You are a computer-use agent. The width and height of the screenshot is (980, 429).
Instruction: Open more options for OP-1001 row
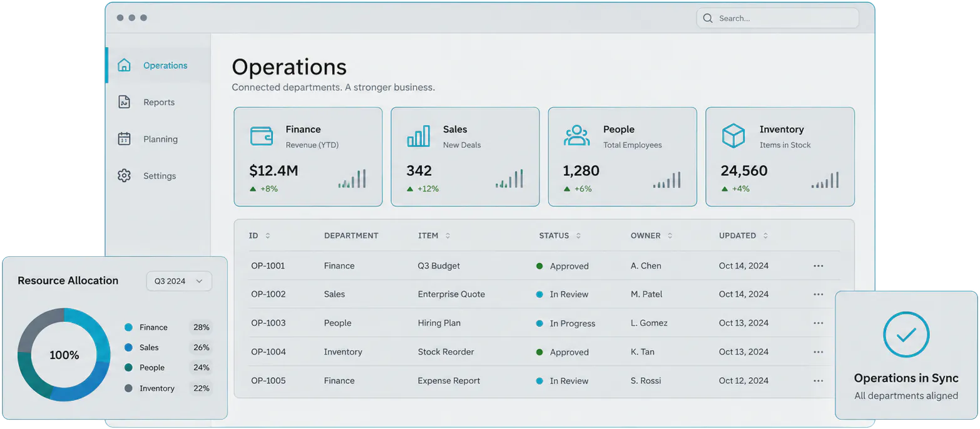(818, 266)
